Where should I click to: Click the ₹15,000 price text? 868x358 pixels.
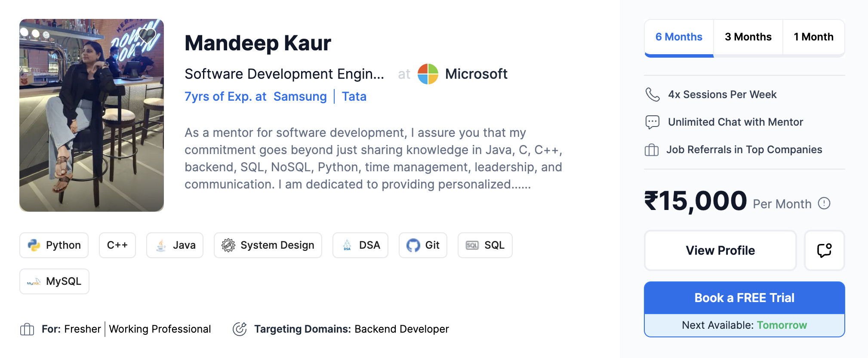click(x=696, y=201)
